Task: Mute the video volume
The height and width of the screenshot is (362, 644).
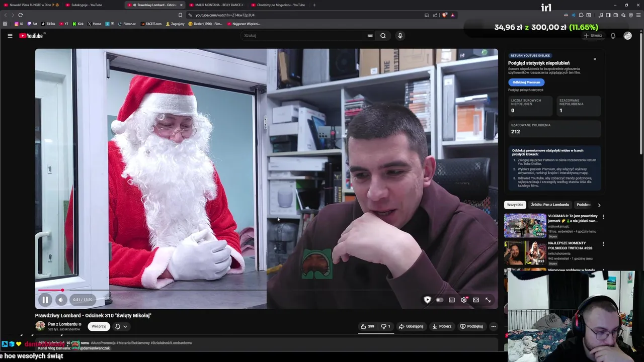Action: (x=60, y=300)
